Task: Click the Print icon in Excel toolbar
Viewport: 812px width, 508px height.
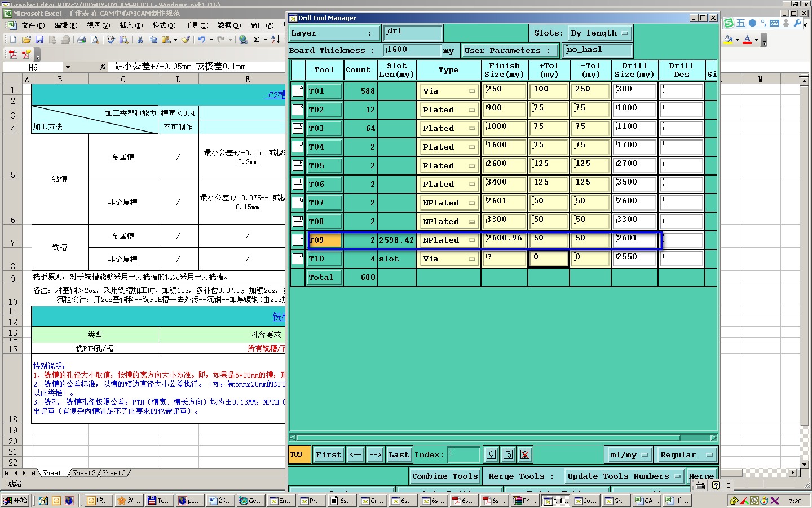Action: [82, 40]
